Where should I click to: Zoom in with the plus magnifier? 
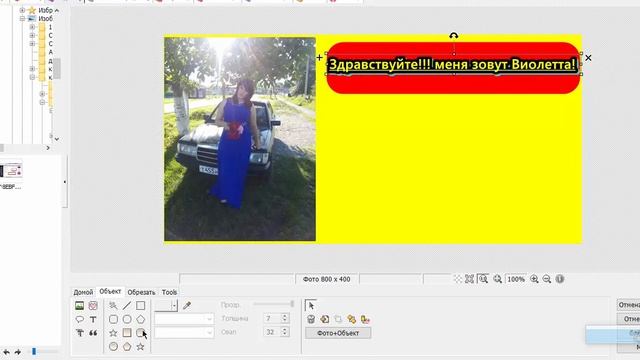(x=534, y=279)
